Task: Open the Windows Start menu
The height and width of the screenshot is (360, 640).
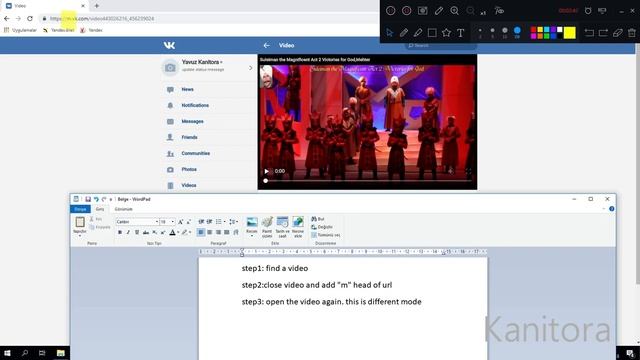Action: tap(7, 353)
